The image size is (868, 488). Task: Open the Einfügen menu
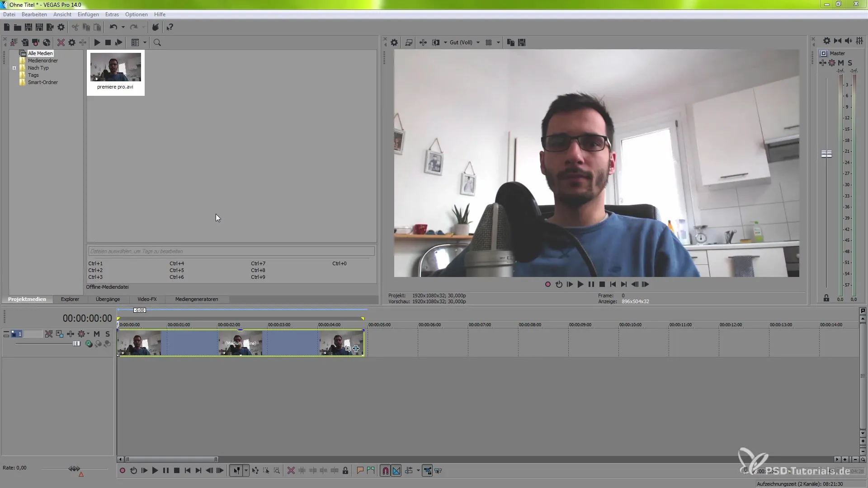[88, 14]
